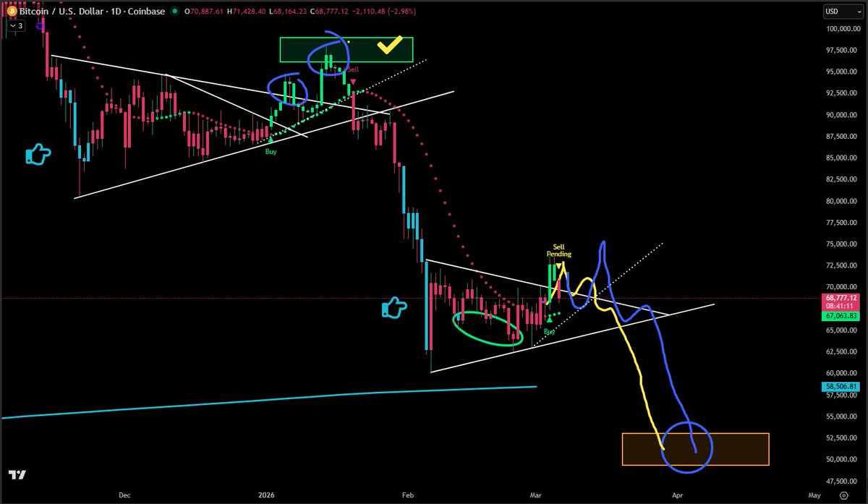This screenshot has width=868, height=504.
Task: Click the green Buy triangle marker near March lows
Action: (x=548, y=318)
